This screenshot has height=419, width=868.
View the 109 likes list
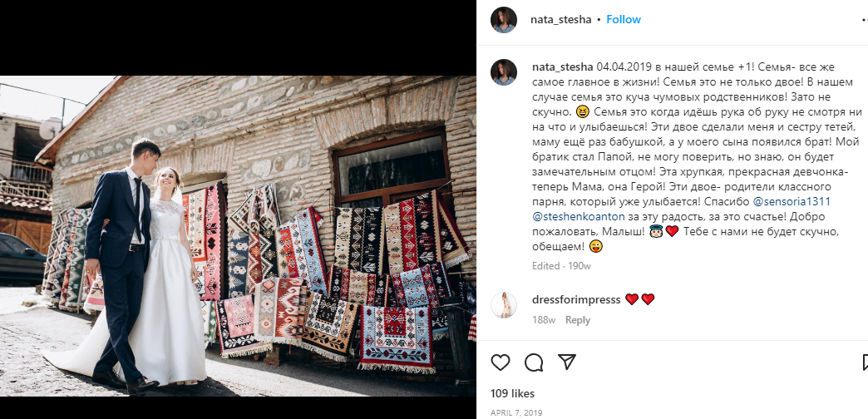click(x=513, y=393)
